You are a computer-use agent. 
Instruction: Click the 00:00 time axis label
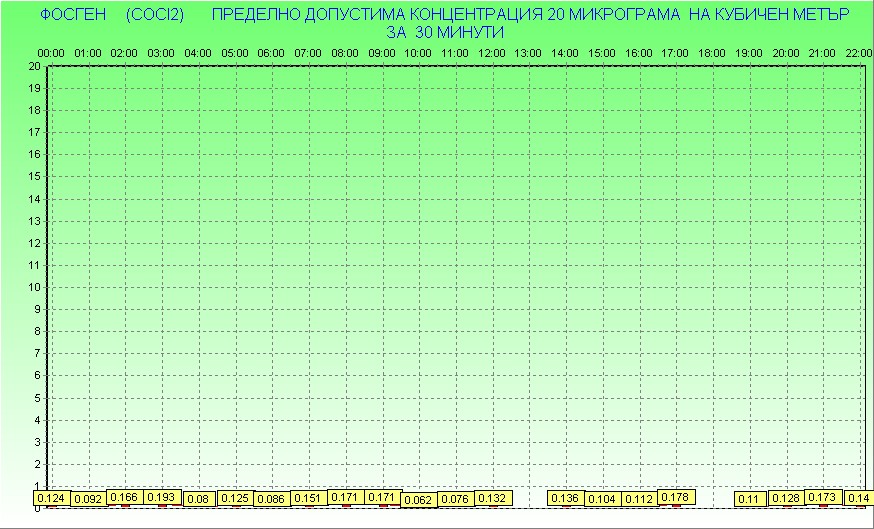pyautogui.click(x=51, y=52)
